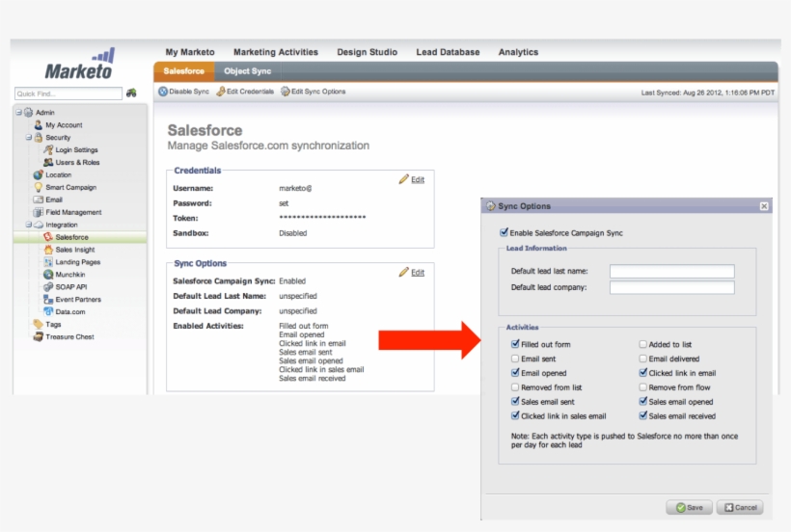Uncheck the Sales email received activity
Screen dimensions: 791x532
(x=642, y=415)
